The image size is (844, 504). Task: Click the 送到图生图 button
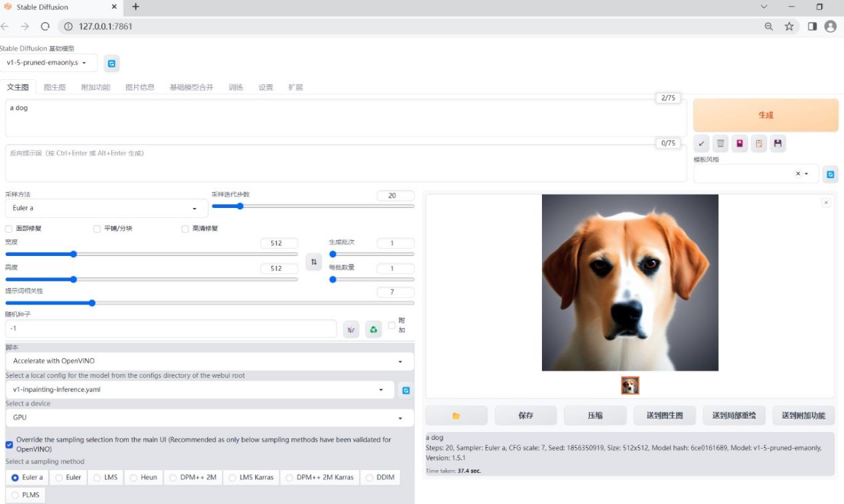point(665,415)
